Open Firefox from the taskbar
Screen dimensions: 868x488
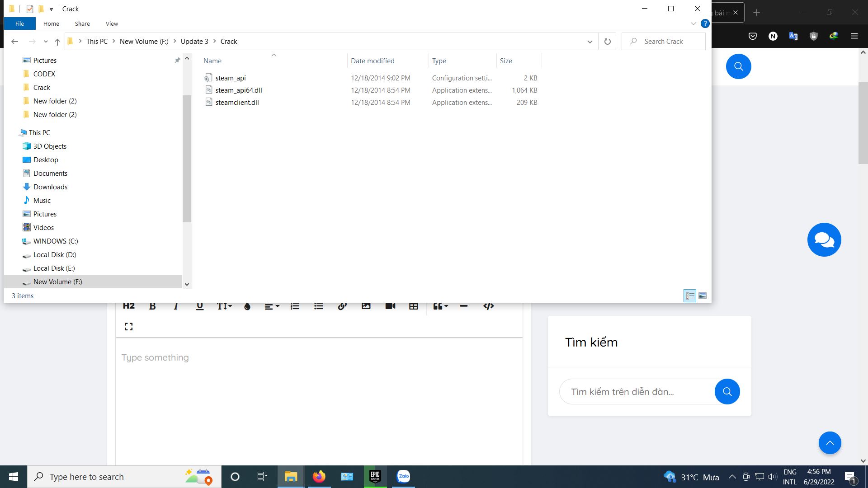tap(319, 476)
